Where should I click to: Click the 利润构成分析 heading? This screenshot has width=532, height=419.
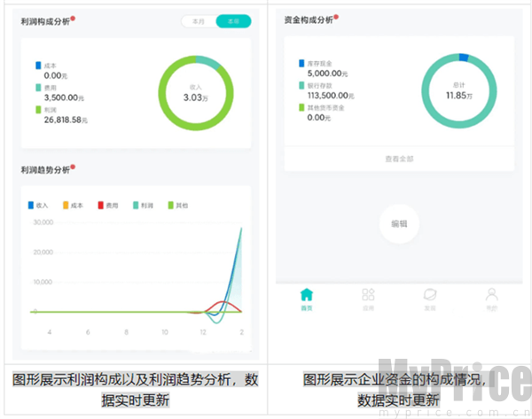[x=45, y=21]
